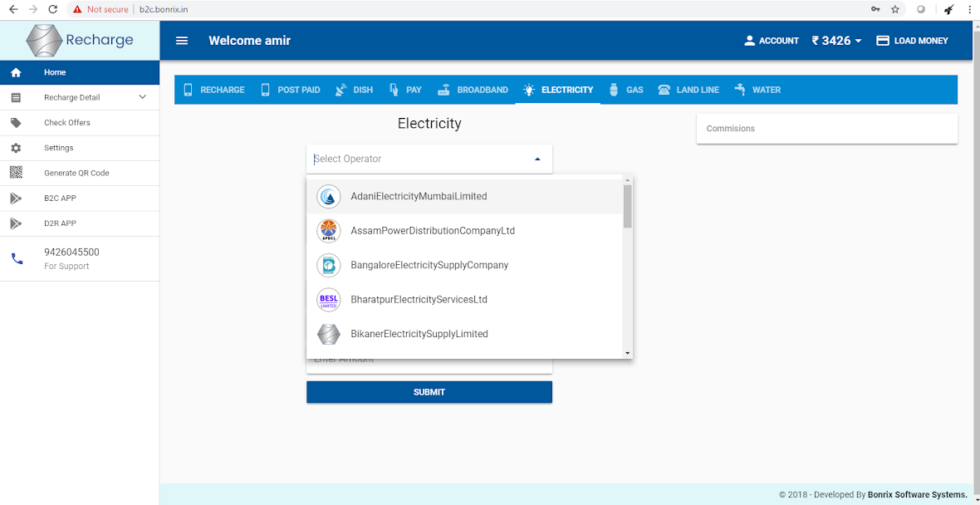Open Generate QR Code label in sidebar
The image size is (980, 505).
coord(76,173)
